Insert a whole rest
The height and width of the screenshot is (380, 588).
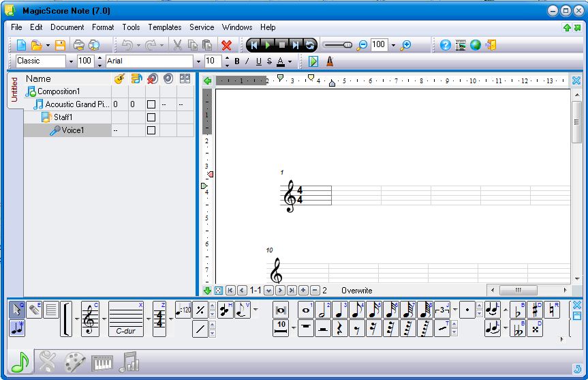pos(306,328)
